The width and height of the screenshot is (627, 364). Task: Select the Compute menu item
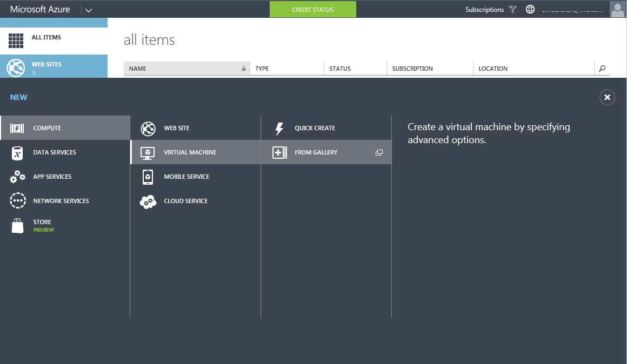pos(65,128)
